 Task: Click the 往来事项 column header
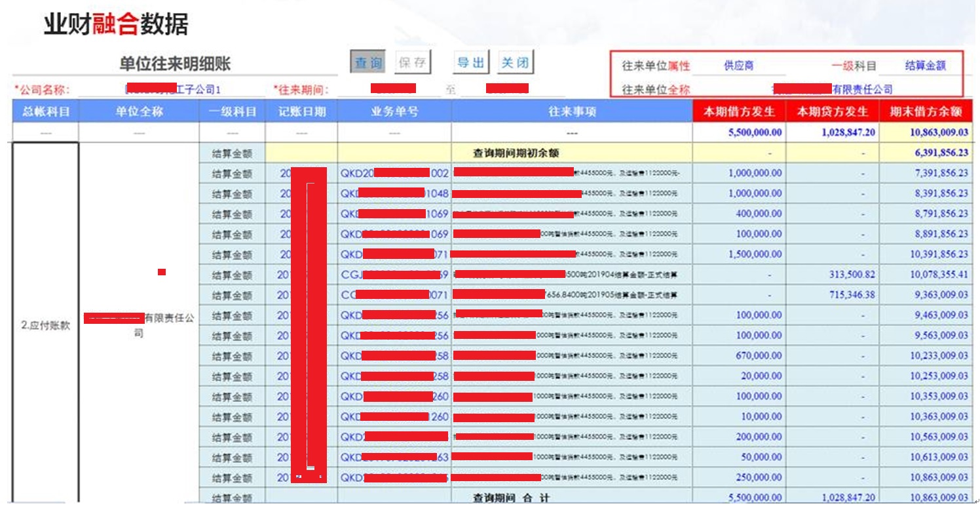[x=572, y=112]
